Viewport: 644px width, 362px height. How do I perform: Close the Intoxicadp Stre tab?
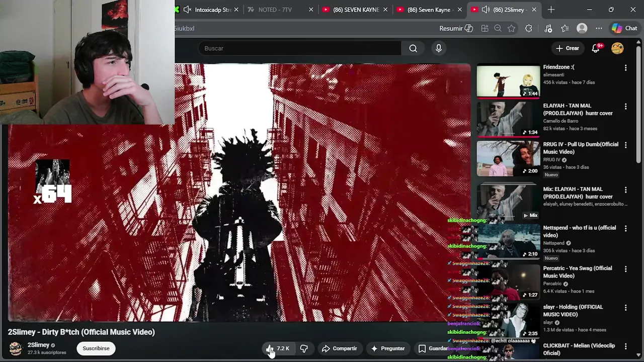tap(236, 10)
